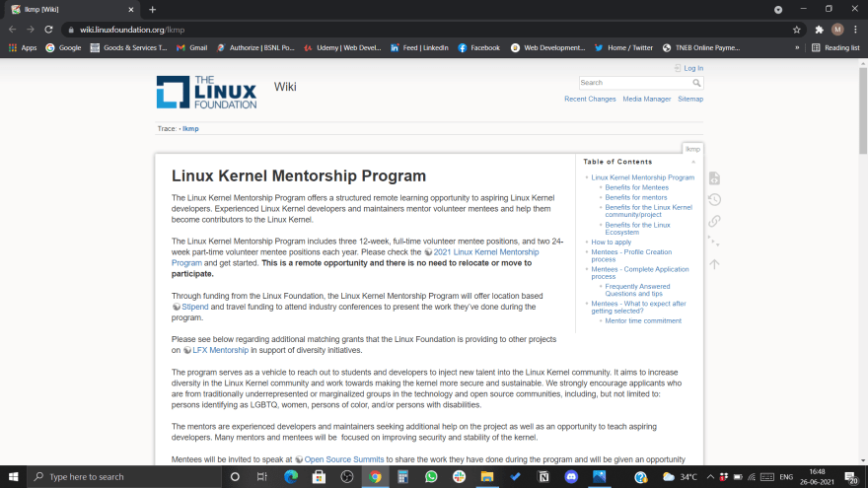This screenshot has width=868, height=488.
Task: Open the Stipend link
Action: click(x=195, y=307)
